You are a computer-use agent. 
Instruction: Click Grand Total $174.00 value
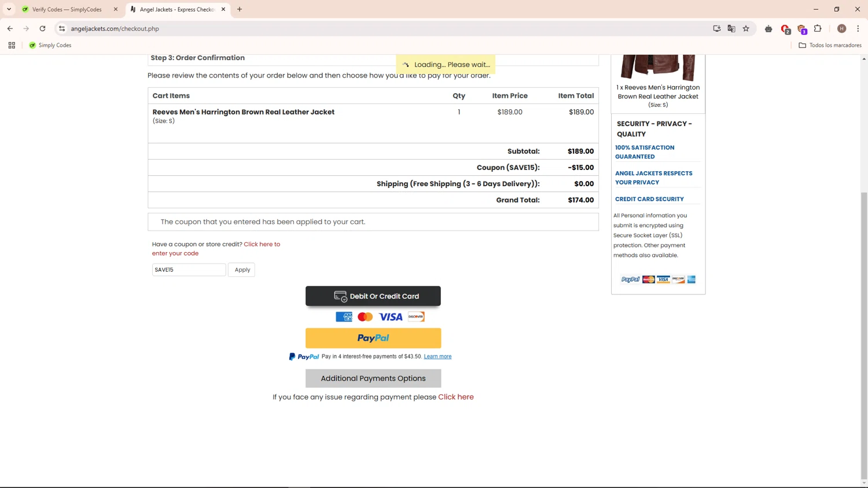[x=580, y=200]
